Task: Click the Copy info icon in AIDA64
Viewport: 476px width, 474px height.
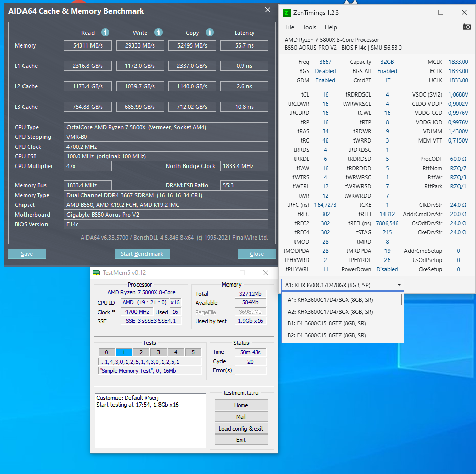Action: [x=210, y=32]
